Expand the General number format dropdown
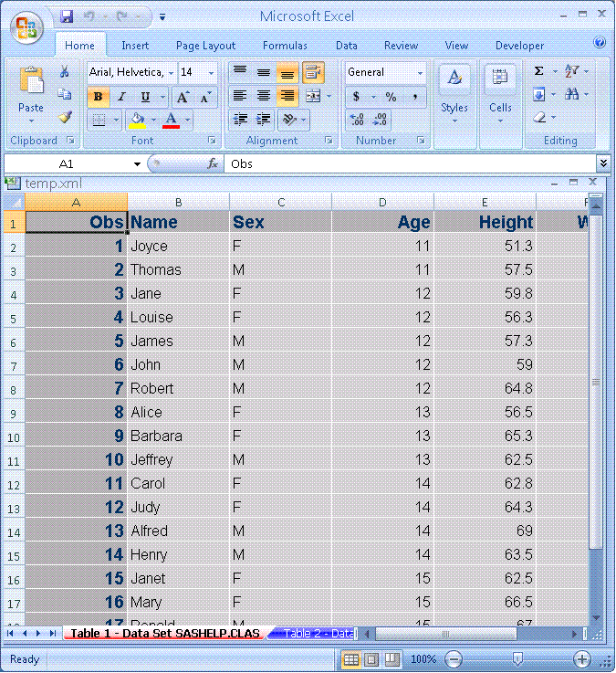The width and height of the screenshot is (616, 673). point(420,72)
